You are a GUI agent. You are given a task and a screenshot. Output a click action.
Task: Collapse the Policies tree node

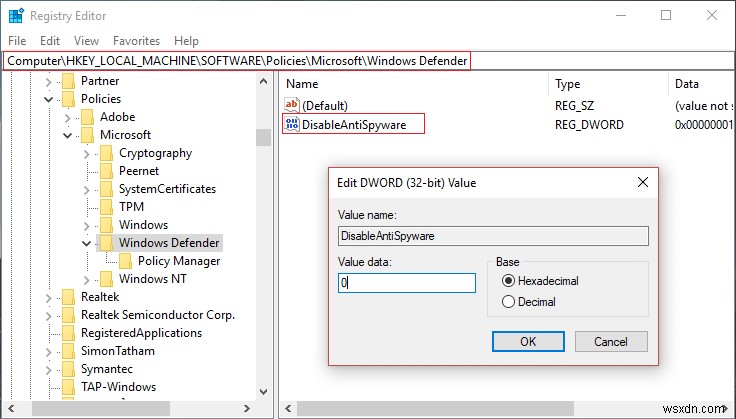49,99
